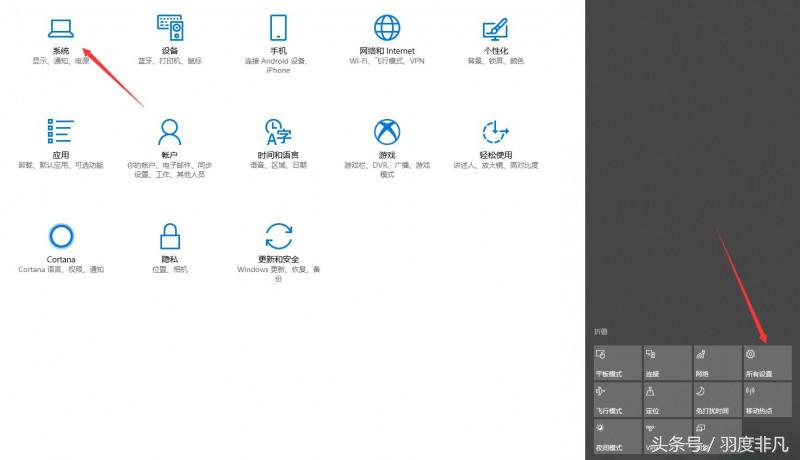Viewport: 800px width, 460px height.
Task: Toggle the 定位 (Location) quick action
Action: point(667,400)
